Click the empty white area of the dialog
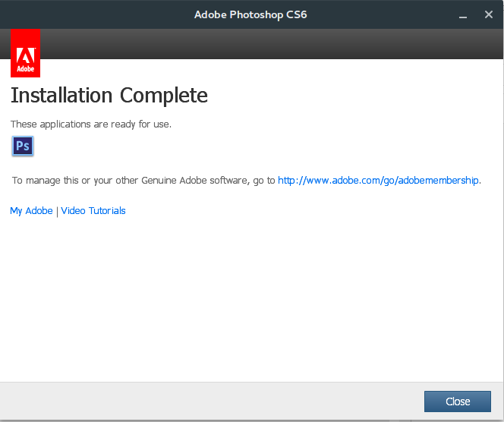The height and width of the screenshot is (422, 504). tap(250, 304)
